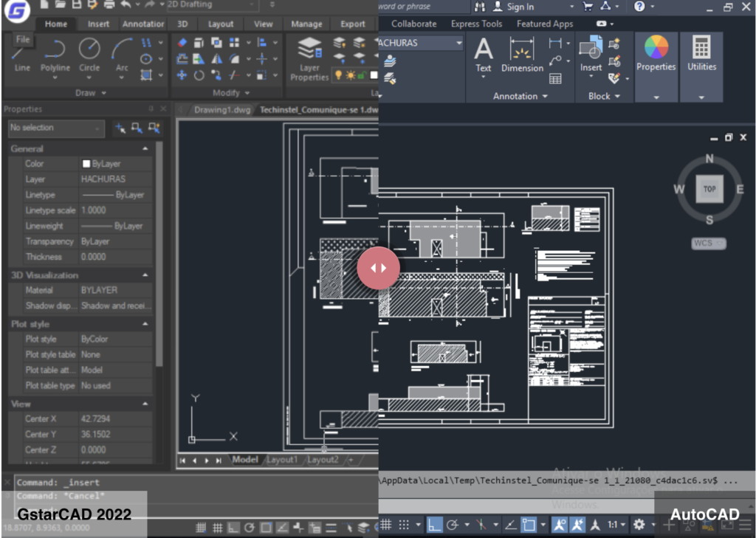This screenshot has height=538, width=756.
Task: Click the Undo arrow in GstarCAD toolbar
Action: [126, 5]
